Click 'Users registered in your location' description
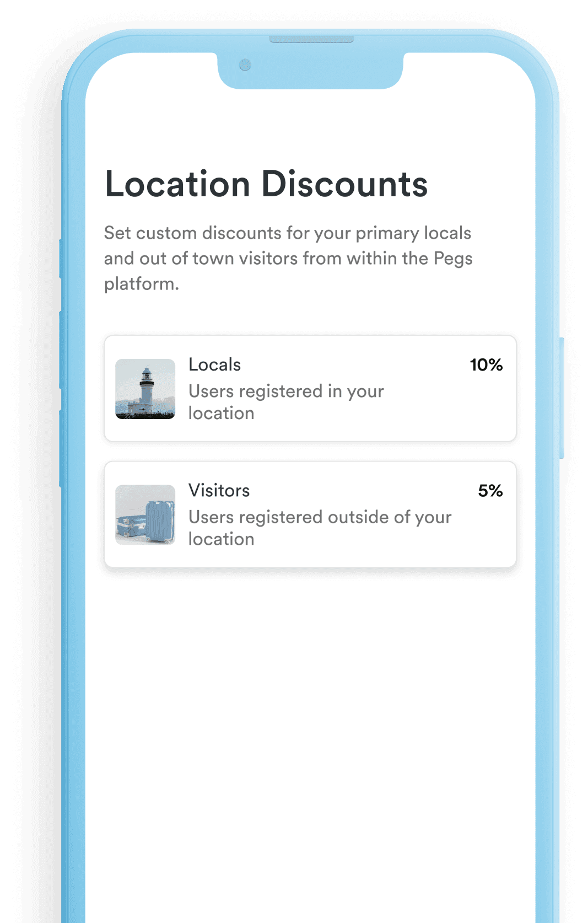 (x=286, y=402)
